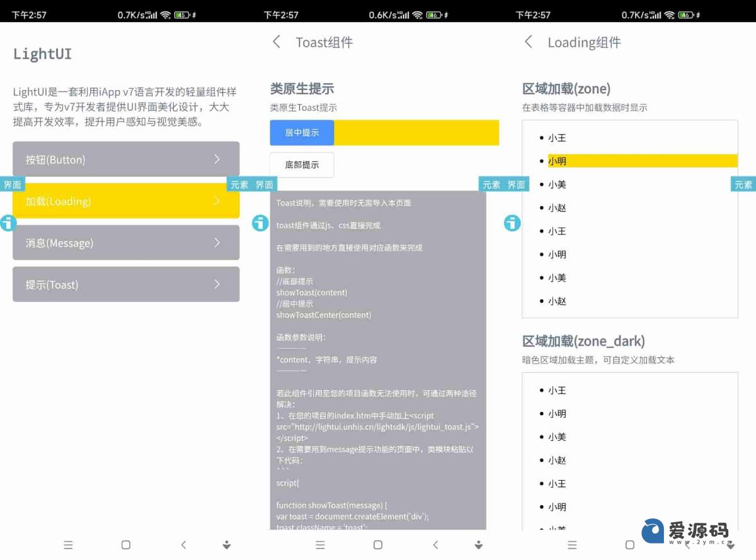Viewport: 756px width, 560px height.
Task: Click the '下午2:57' time on LightUI screen
Action: pos(29,14)
